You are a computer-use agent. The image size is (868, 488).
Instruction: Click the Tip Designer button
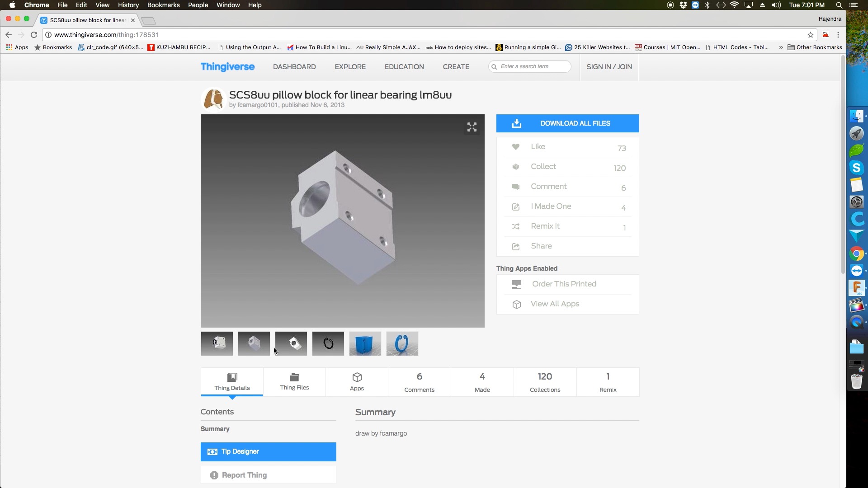268,451
